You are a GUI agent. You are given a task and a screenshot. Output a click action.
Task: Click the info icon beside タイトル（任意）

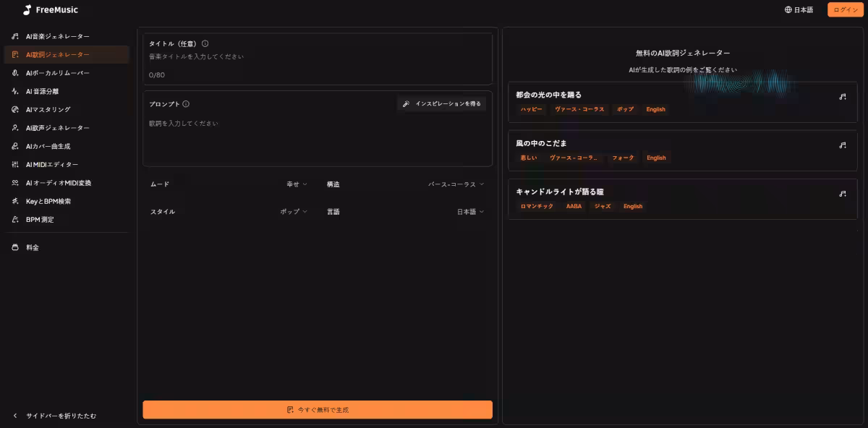tap(205, 43)
